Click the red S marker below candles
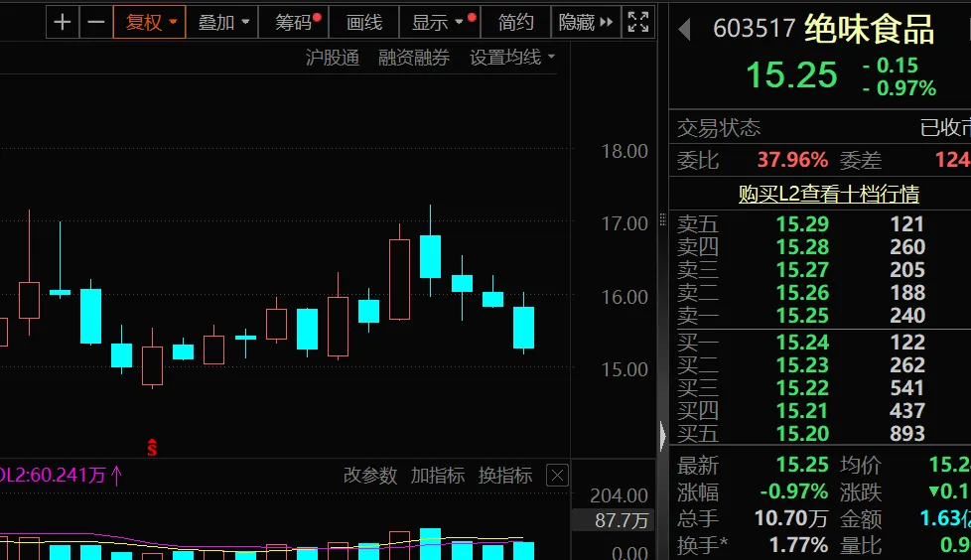Screen dimensions: 971x560 pos(152,448)
